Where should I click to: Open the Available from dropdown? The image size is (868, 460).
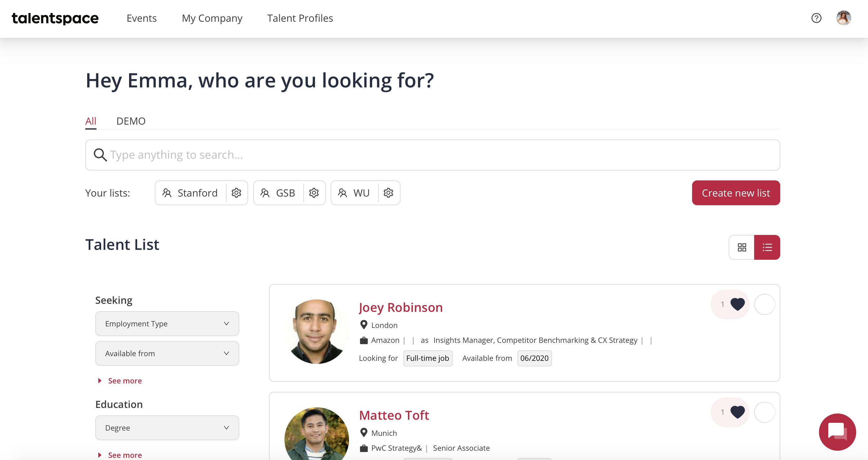click(x=167, y=353)
